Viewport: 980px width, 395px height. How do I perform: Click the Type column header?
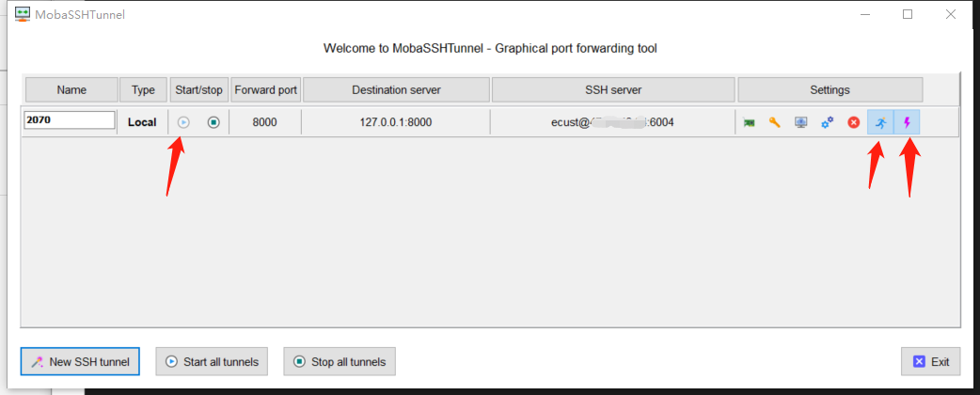(143, 89)
